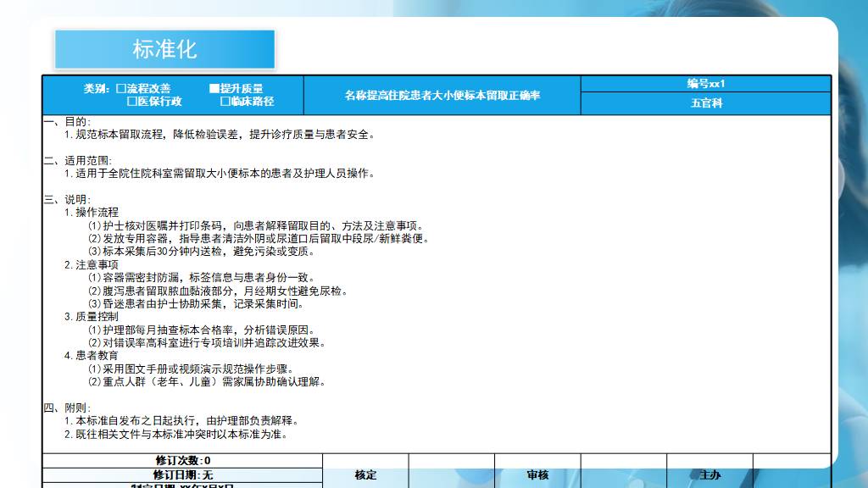Image resolution: width=868 pixels, height=488 pixels.
Task: Click the 修订次数:0 cell
Action: tap(182, 461)
